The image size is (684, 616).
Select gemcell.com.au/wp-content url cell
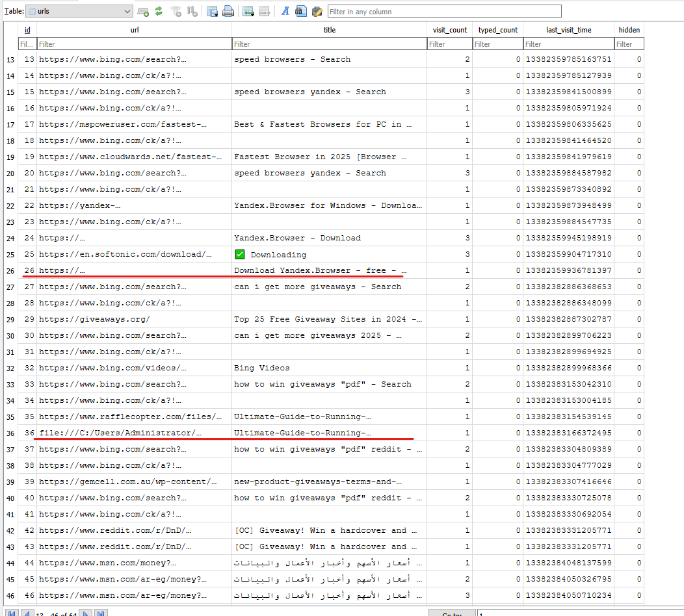click(x=135, y=481)
